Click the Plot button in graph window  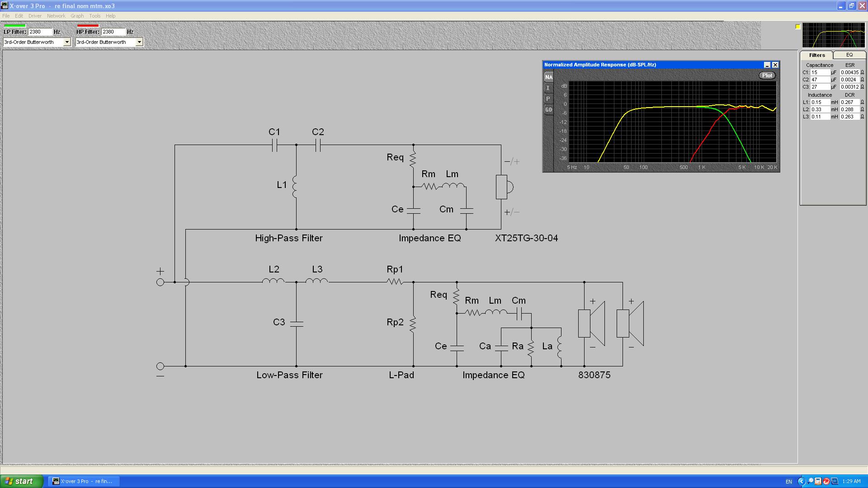(767, 75)
